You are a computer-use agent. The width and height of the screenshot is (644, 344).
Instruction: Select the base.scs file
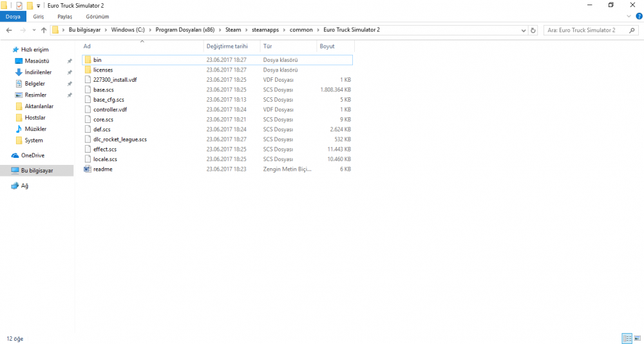[103, 90]
